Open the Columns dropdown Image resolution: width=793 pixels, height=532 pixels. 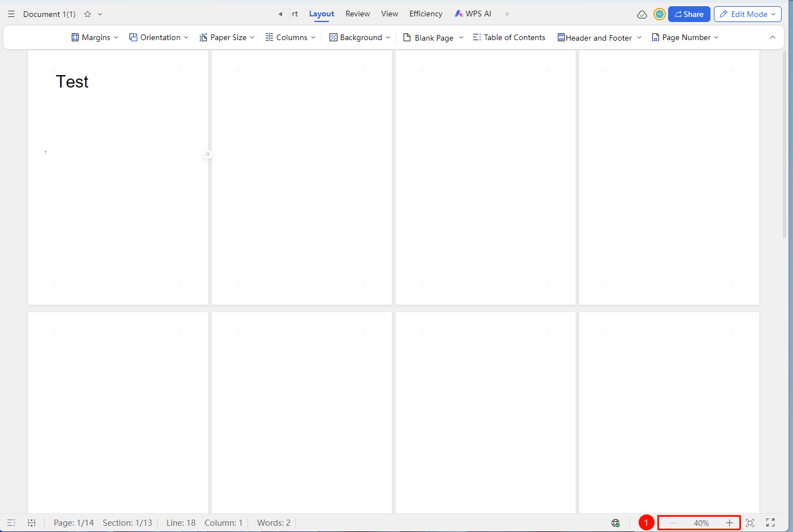[291, 37]
